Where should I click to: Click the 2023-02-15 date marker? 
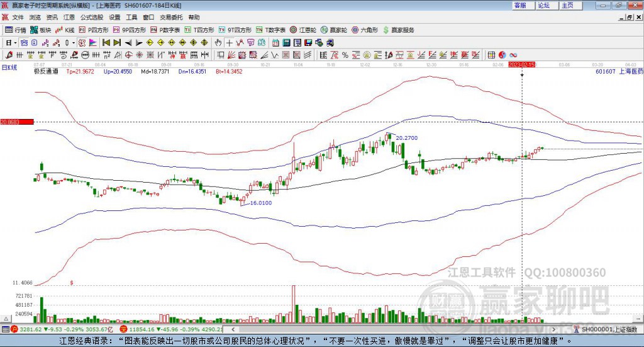521,64
